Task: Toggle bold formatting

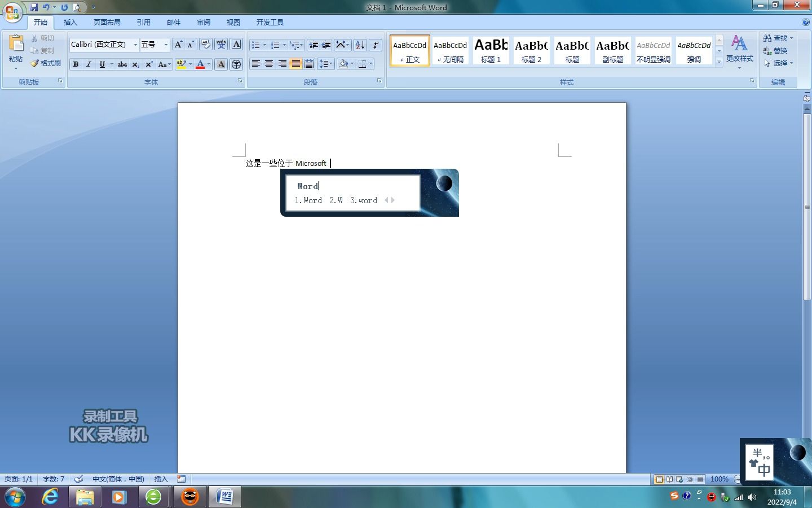Action: pos(76,64)
